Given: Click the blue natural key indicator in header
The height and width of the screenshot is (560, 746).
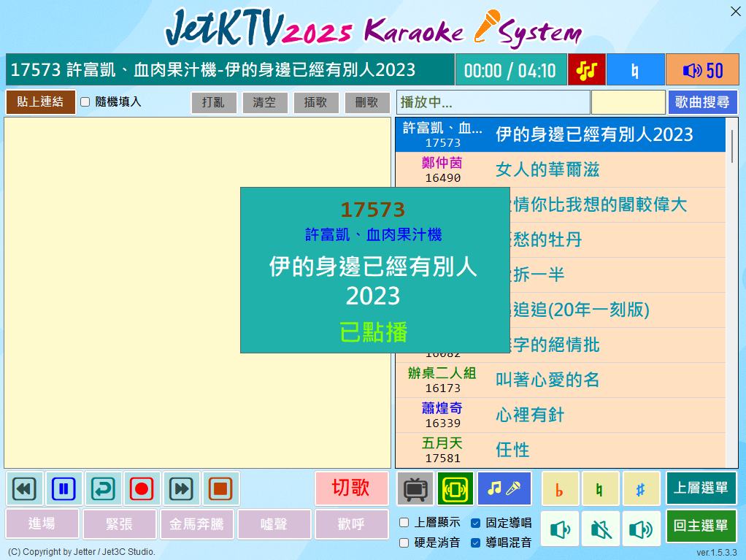Looking at the screenshot, I should click(x=635, y=70).
